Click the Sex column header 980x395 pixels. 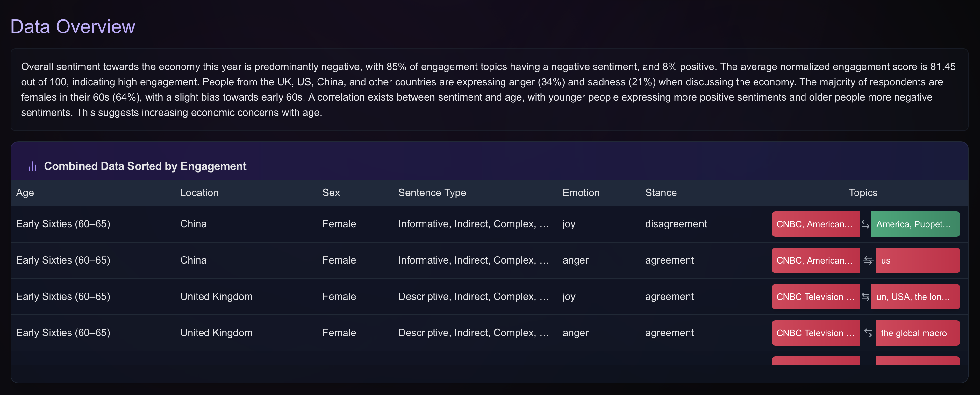coord(331,193)
